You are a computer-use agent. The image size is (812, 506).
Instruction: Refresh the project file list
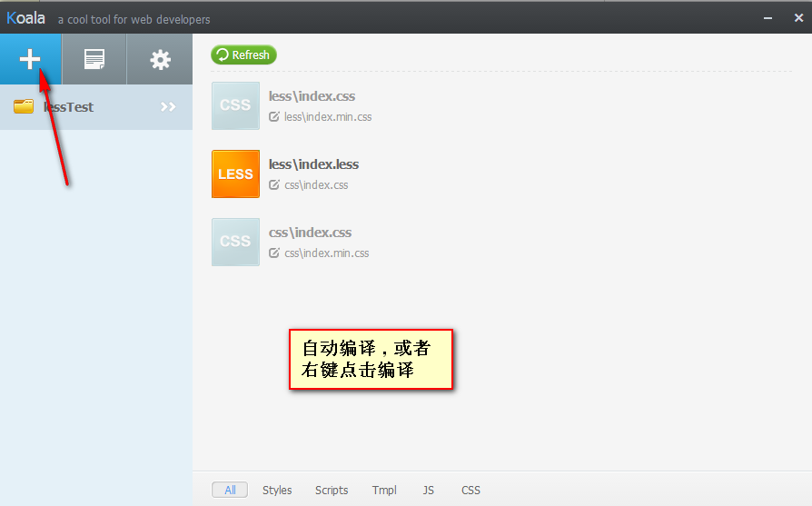(243, 55)
